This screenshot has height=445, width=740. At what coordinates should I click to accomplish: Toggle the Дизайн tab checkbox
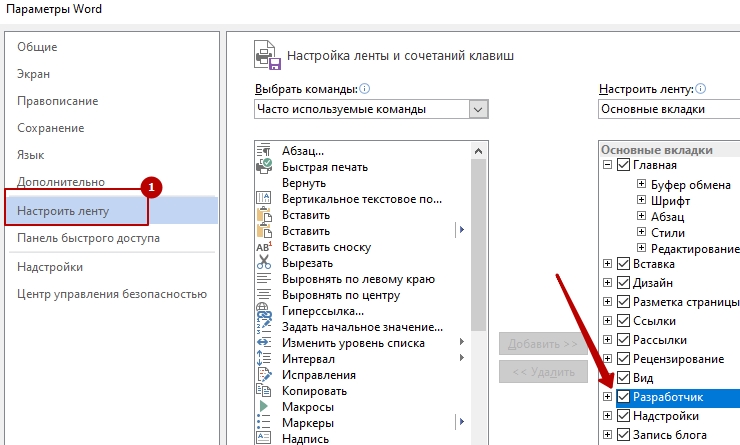[x=624, y=283]
